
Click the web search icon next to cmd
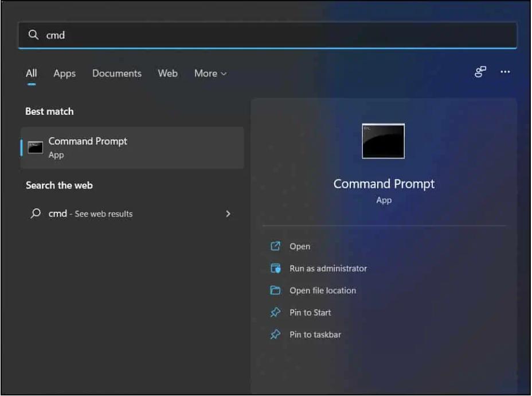point(36,213)
